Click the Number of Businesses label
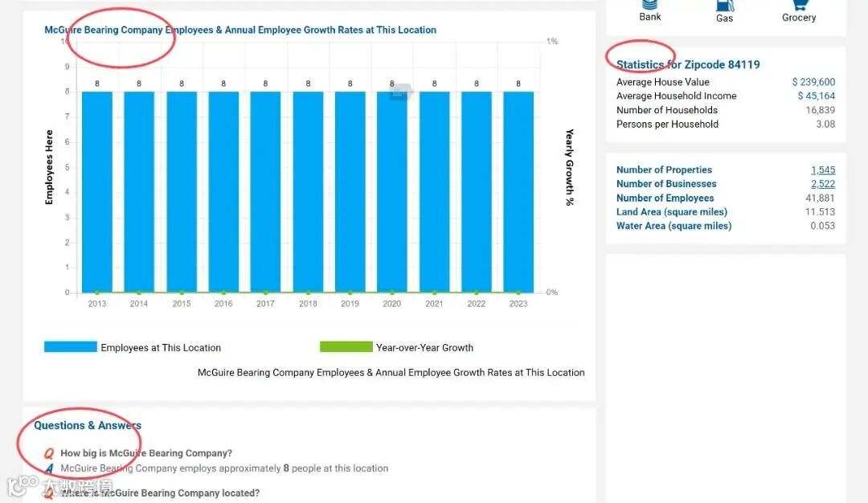This screenshot has height=503, width=868. [x=666, y=184]
